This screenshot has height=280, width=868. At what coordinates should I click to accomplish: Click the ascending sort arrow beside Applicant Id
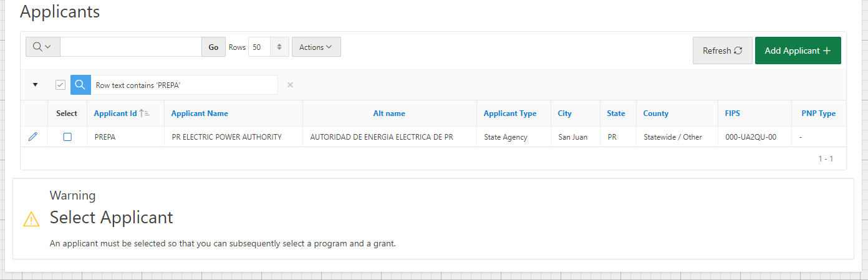point(144,113)
